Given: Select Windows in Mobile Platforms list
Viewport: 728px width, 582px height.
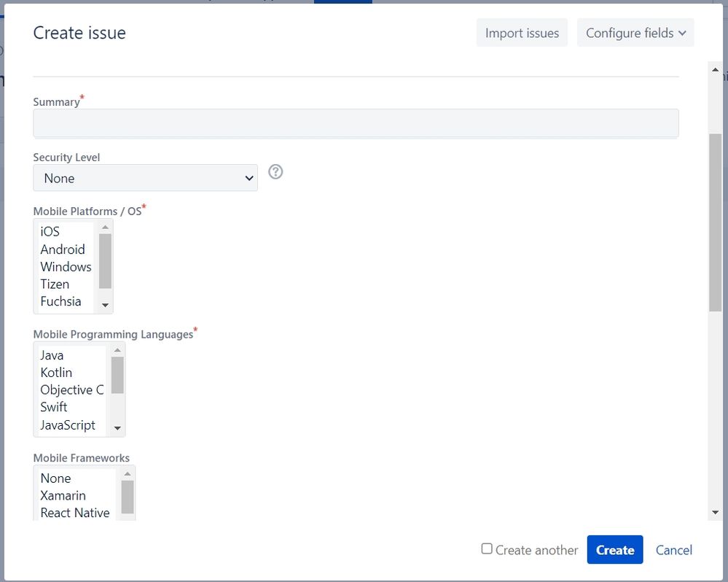Looking at the screenshot, I should tap(66, 267).
